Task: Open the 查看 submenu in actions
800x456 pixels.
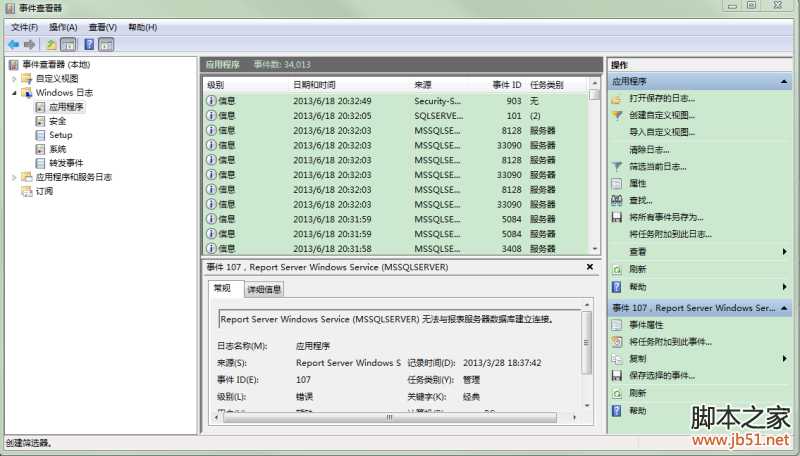Action: 700,252
